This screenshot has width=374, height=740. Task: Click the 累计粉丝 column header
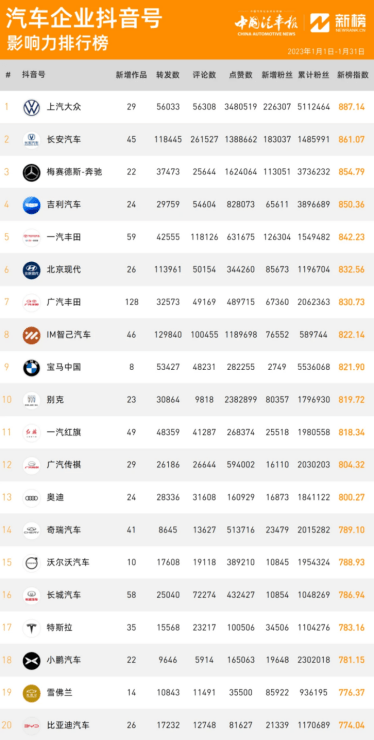pos(314,75)
